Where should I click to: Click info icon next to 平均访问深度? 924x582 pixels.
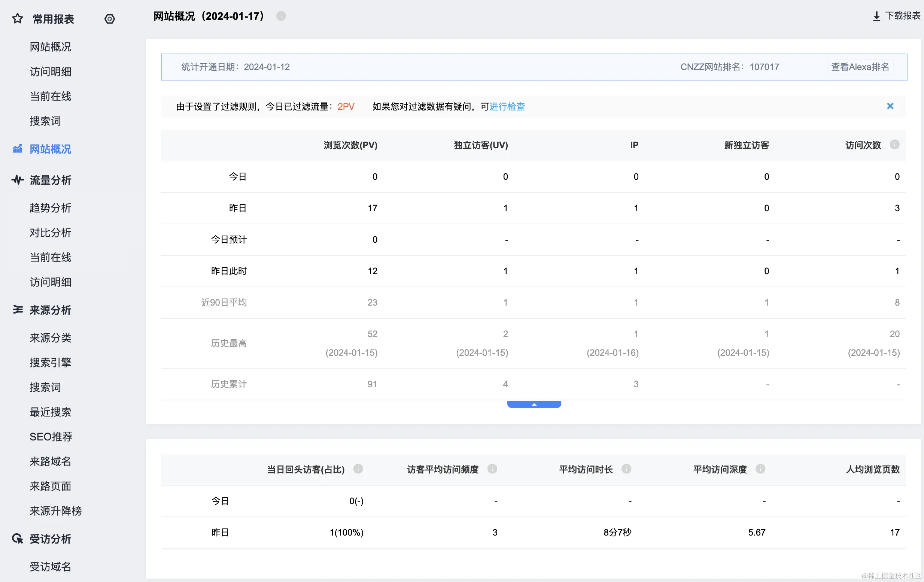[x=760, y=469]
